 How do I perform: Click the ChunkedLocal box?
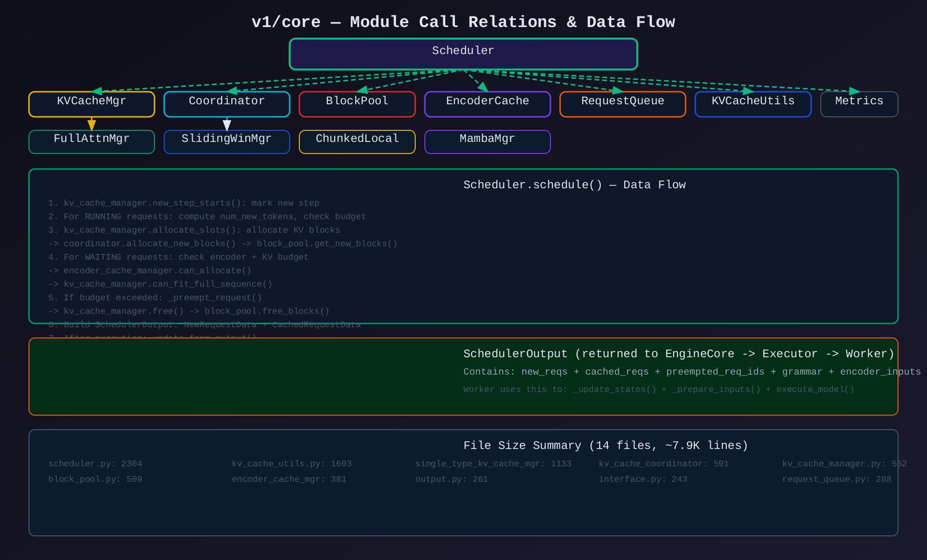(x=357, y=141)
